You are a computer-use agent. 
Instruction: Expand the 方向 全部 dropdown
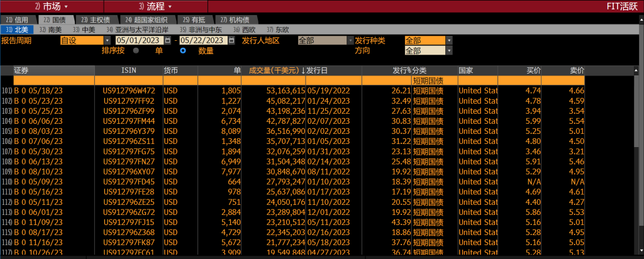point(449,51)
